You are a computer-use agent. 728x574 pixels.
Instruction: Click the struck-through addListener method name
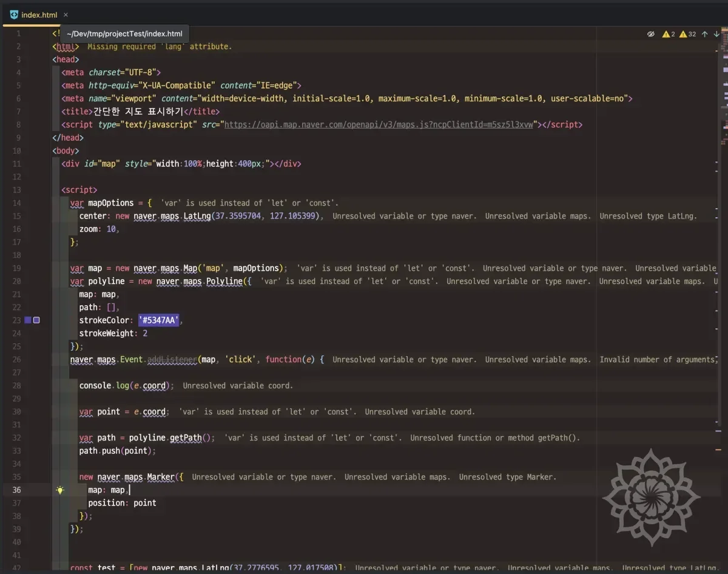(x=172, y=359)
